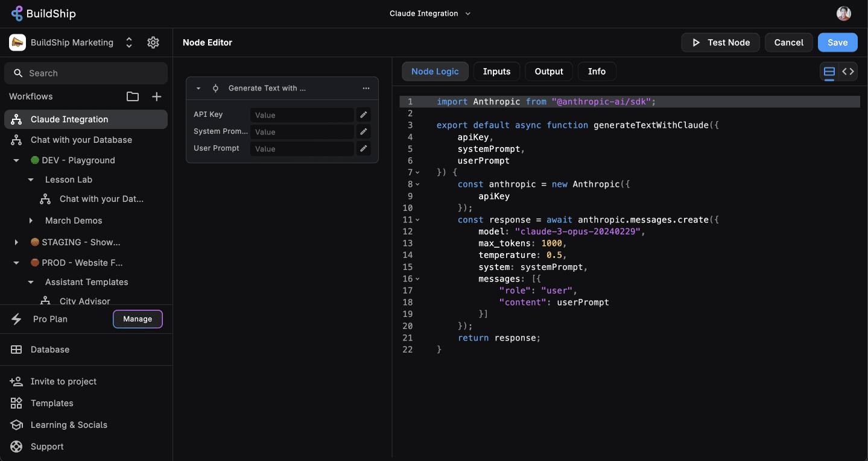The image size is (868, 461).
Task: Run the node with Test Node
Action: (x=720, y=42)
